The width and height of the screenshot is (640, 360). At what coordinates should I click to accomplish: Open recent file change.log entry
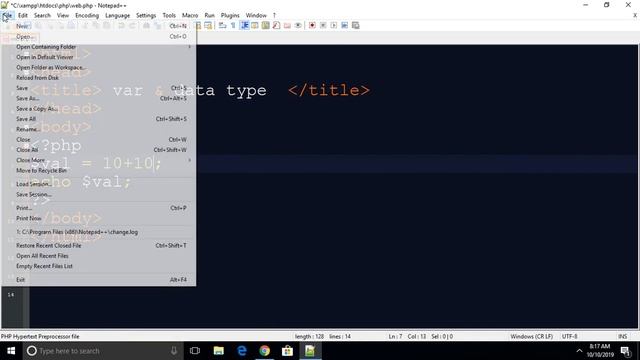click(x=99, y=232)
